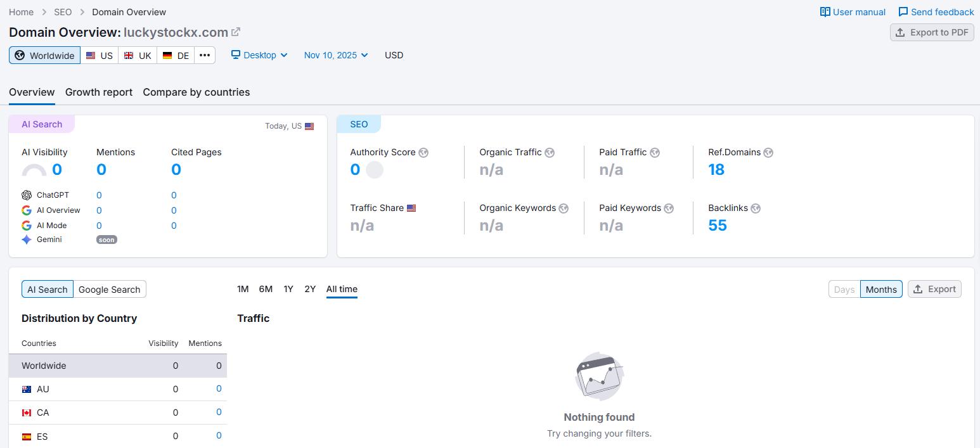Open the Nov 10, 2025 date dropdown

point(336,55)
